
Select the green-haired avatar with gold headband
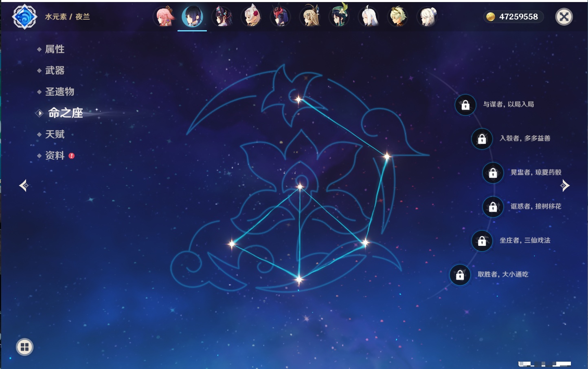[x=398, y=17]
